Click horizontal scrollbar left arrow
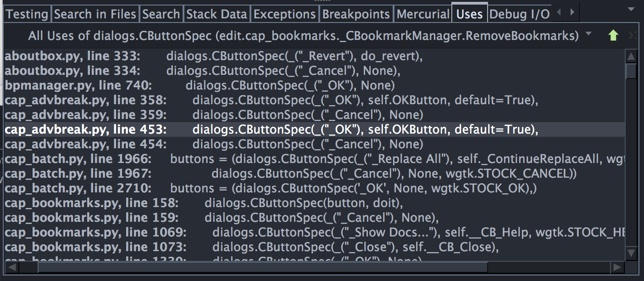Image resolution: width=644 pixels, height=281 pixels. pos(11,267)
